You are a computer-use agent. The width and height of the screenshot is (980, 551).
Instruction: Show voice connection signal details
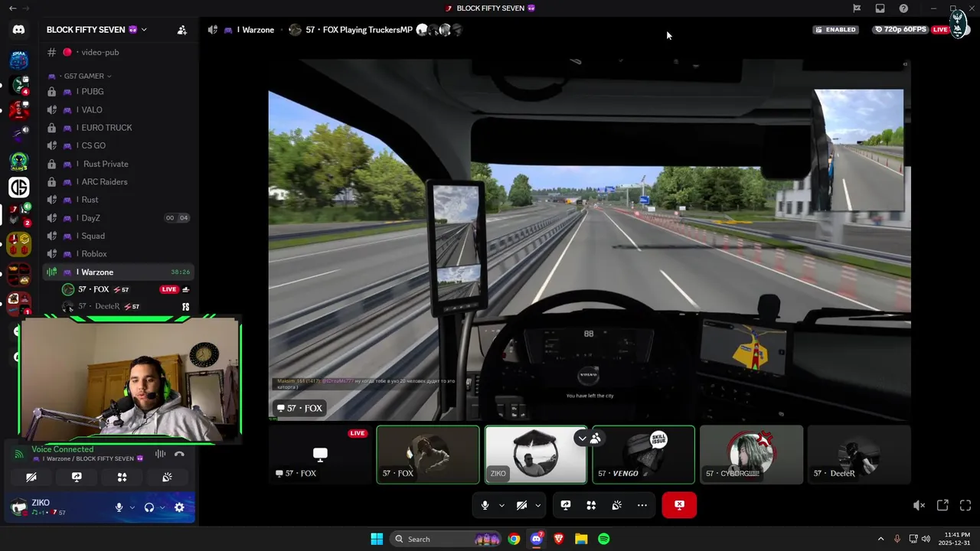(x=19, y=454)
